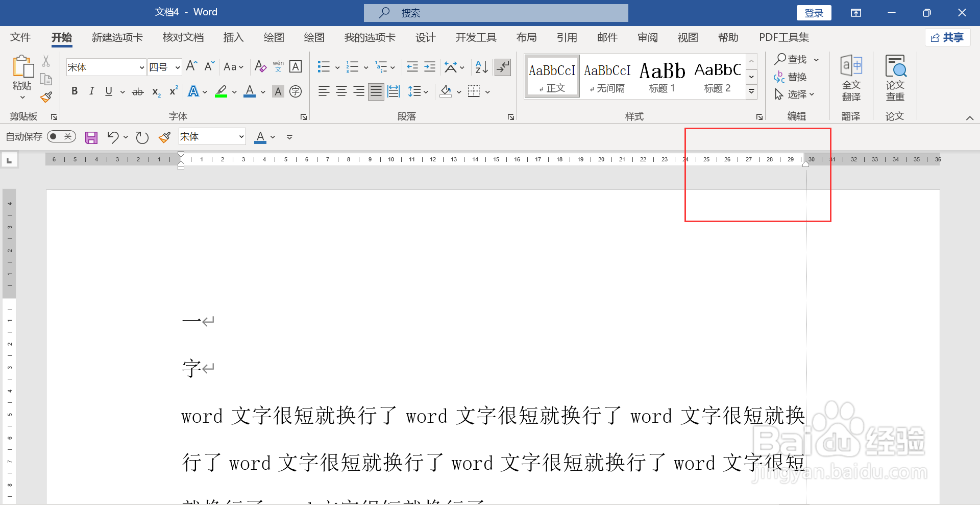Image resolution: width=980 pixels, height=505 pixels.
Task: Toggle the ribbon display options button
Action: coord(856,13)
